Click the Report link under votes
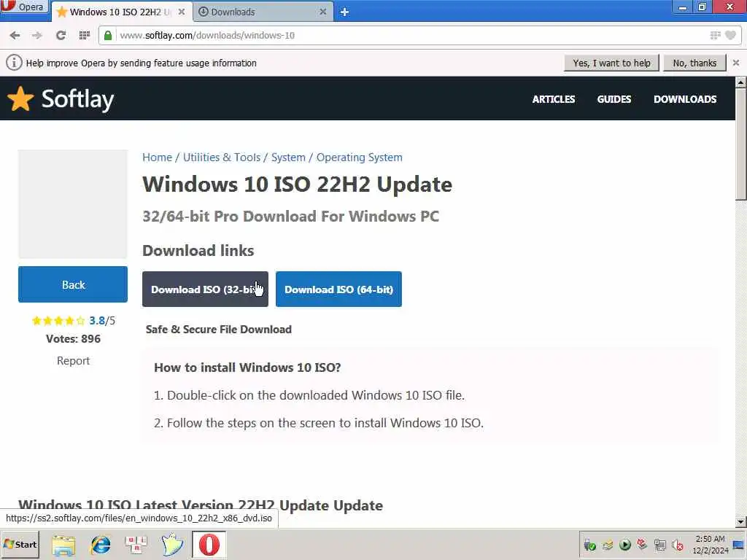This screenshot has width=747, height=560. (x=73, y=360)
